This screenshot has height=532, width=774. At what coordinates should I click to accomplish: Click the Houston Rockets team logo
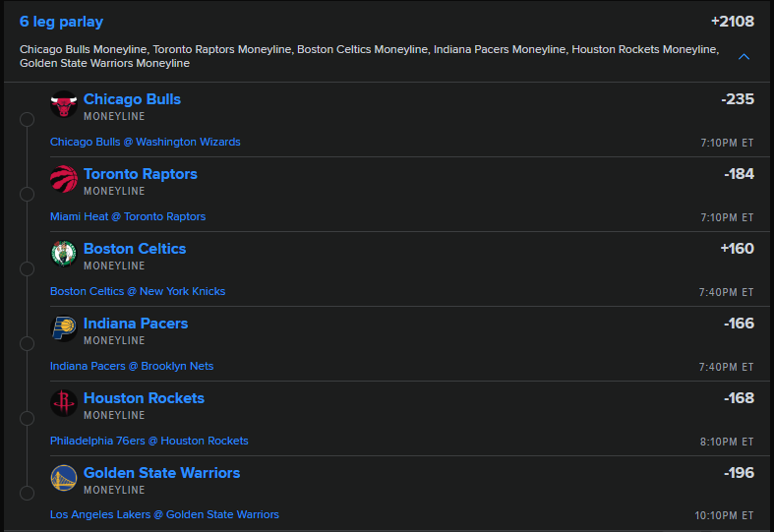point(64,403)
